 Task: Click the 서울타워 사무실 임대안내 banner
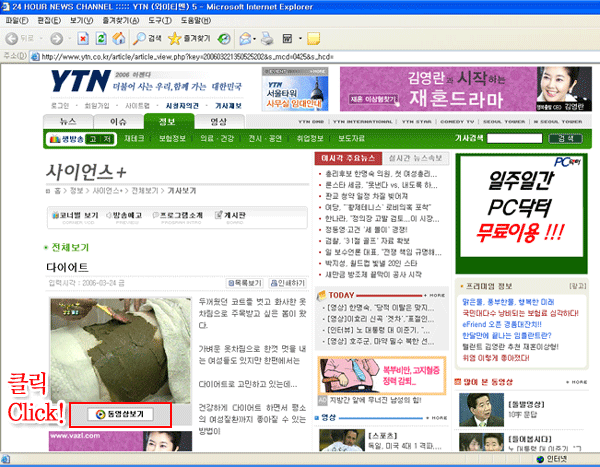[295, 89]
